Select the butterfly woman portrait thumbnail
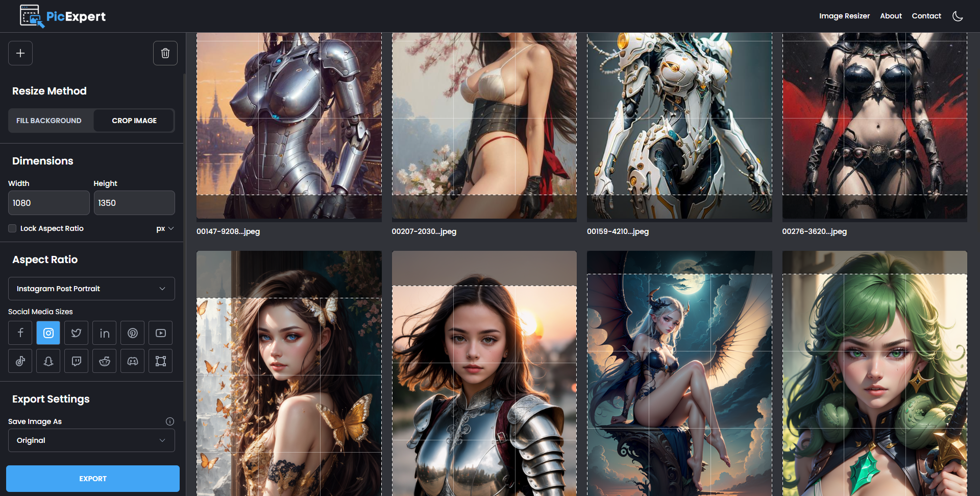This screenshot has height=496, width=980. tap(289, 373)
